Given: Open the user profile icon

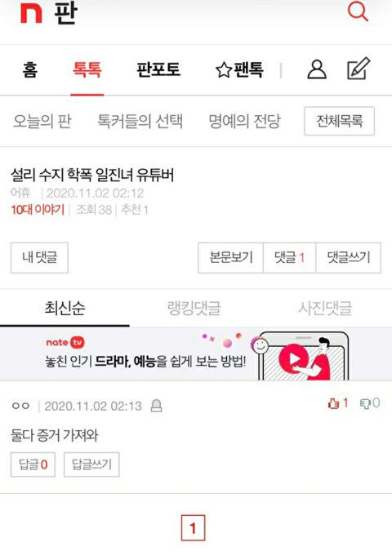Looking at the screenshot, I should (317, 69).
